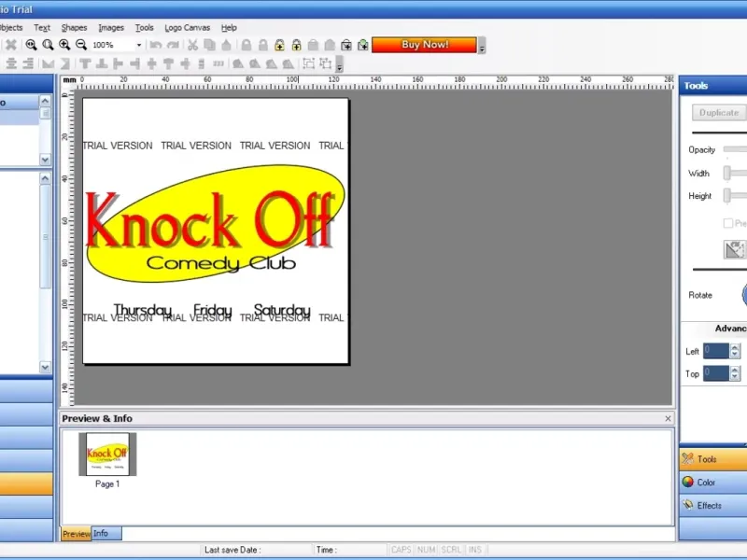The image size is (747, 560).
Task: Click the Height slider handle
Action: click(727, 195)
